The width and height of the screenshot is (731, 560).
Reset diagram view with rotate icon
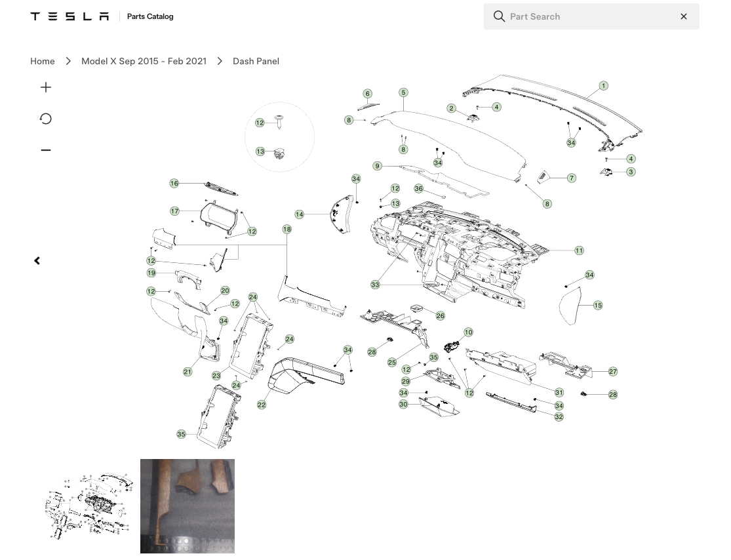pos(46,119)
